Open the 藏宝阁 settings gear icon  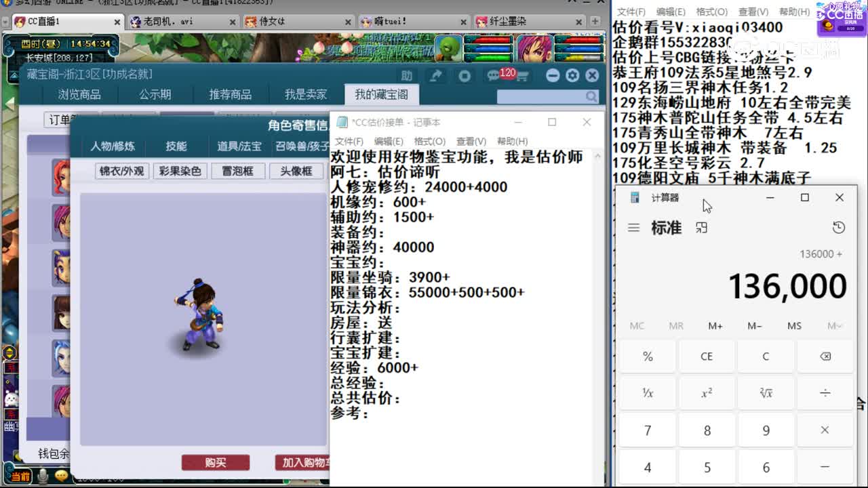(572, 75)
